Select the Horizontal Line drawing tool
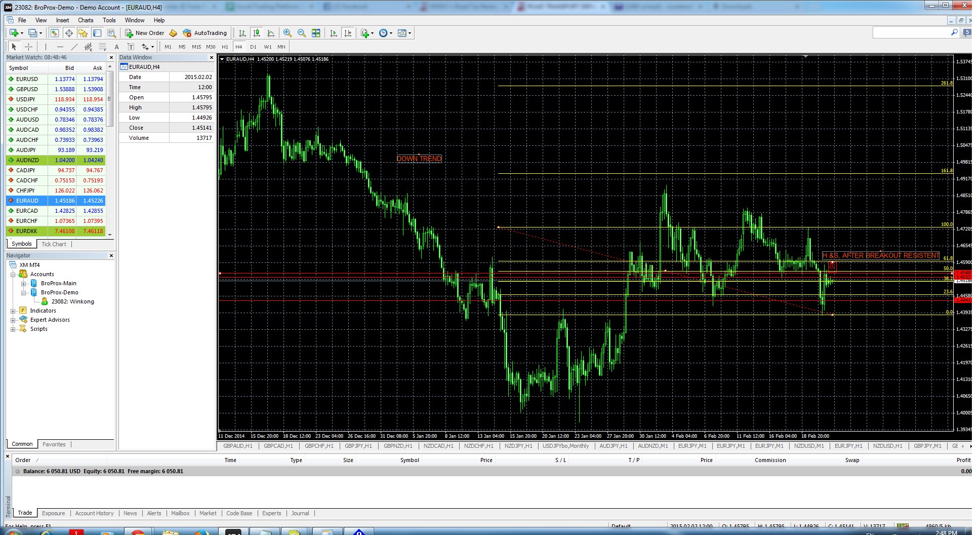 (60, 47)
